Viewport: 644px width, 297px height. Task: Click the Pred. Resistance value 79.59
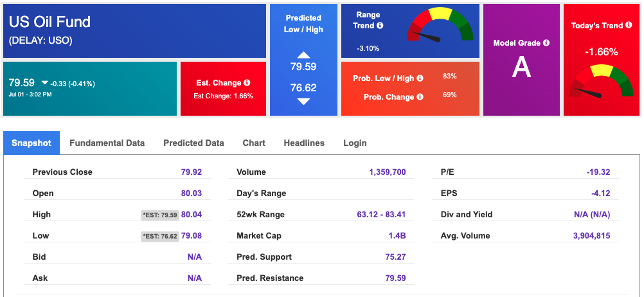(395, 278)
